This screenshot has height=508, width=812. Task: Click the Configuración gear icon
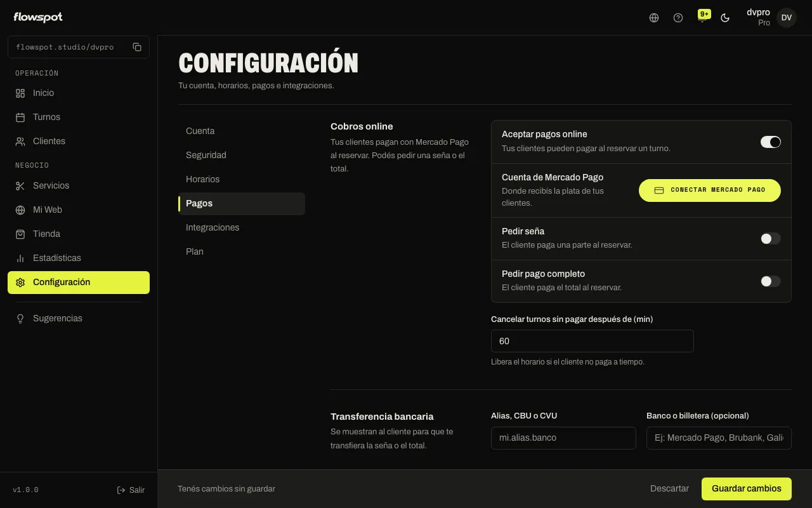tap(20, 283)
